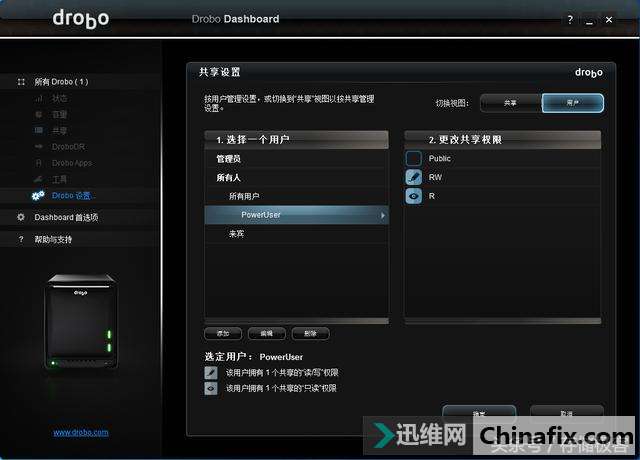The width and height of the screenshot is (640, 460).
Task: Open the 工具 tools sidebar icon
Action: click(x=39, y=179)
